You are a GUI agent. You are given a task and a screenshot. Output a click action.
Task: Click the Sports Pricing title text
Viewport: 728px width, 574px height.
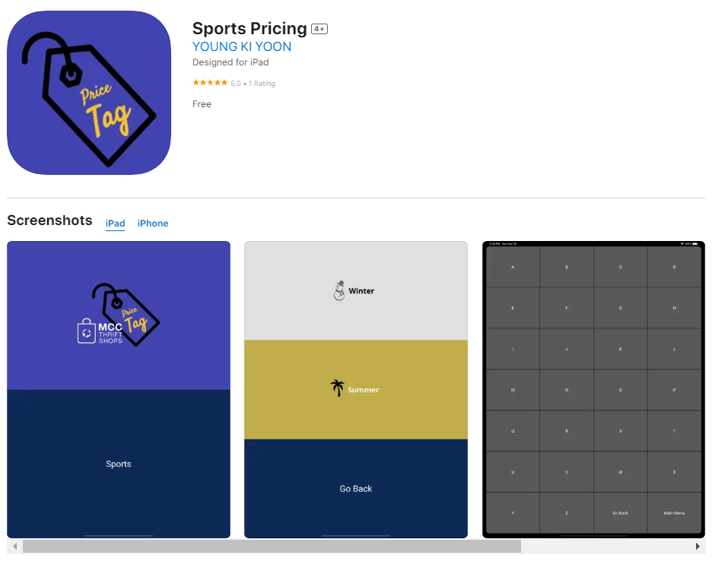[250, 29]
